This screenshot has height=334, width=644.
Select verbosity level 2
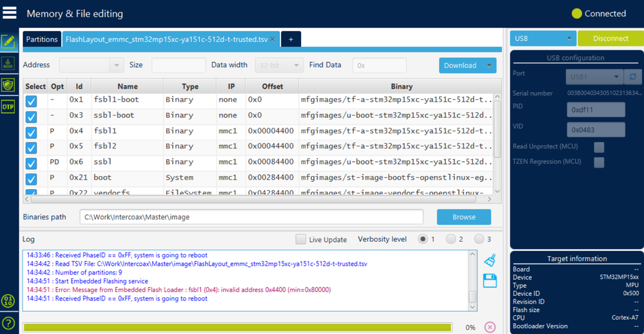(x=451, y=239)
